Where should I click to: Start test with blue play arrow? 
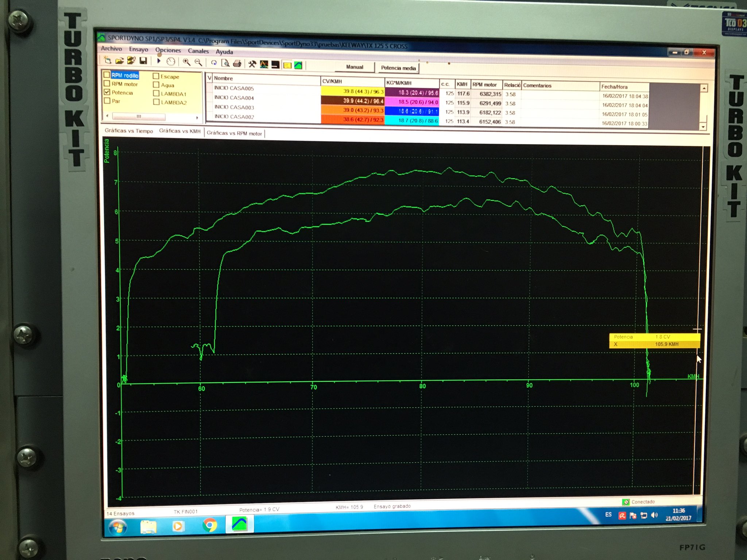coord(159,61)
